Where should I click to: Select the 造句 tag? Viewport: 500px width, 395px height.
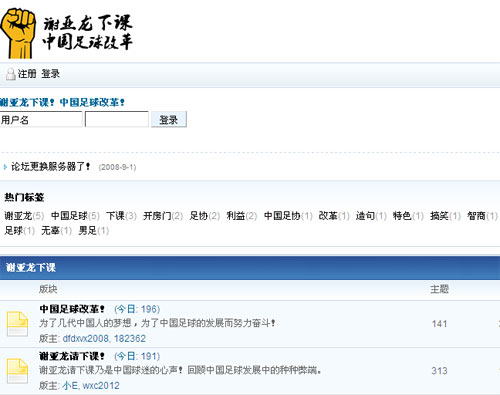[365, 216]
